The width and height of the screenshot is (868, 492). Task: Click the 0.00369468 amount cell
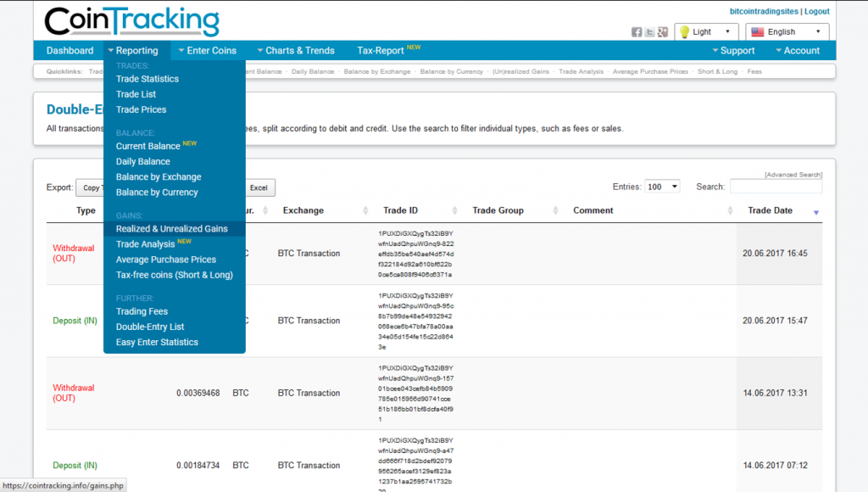click(198, 393)
